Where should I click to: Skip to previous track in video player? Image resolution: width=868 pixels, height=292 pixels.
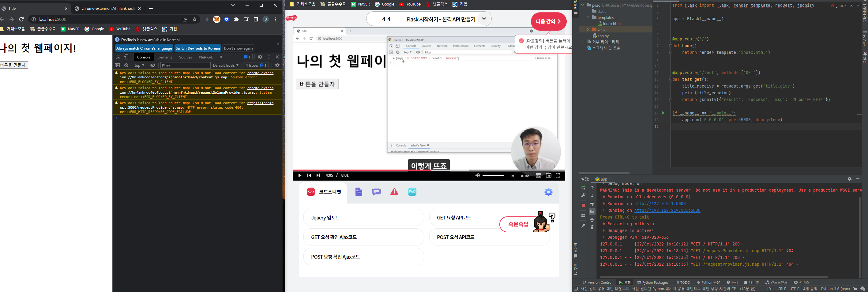pos(309,175)
